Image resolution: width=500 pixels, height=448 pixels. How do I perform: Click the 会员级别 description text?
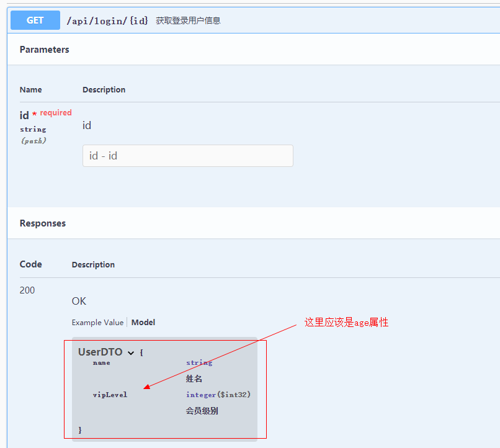[x=202, y=411]
